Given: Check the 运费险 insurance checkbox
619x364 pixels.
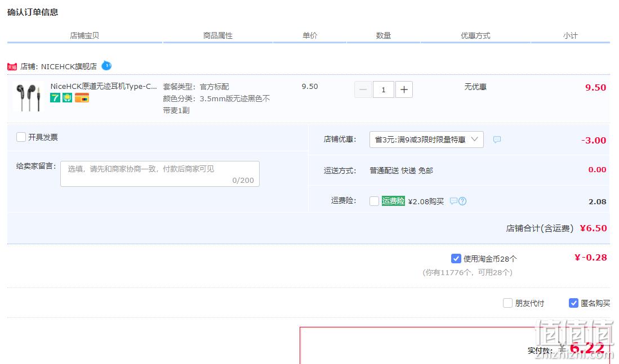Looking at the screenshot, I should pyautogui.click(x=374, y=201).
